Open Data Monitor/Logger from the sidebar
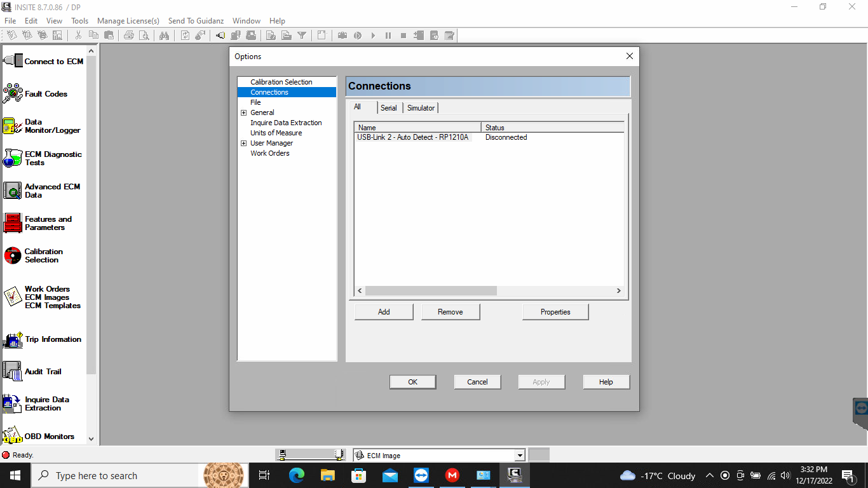 (x=43, y=125)
